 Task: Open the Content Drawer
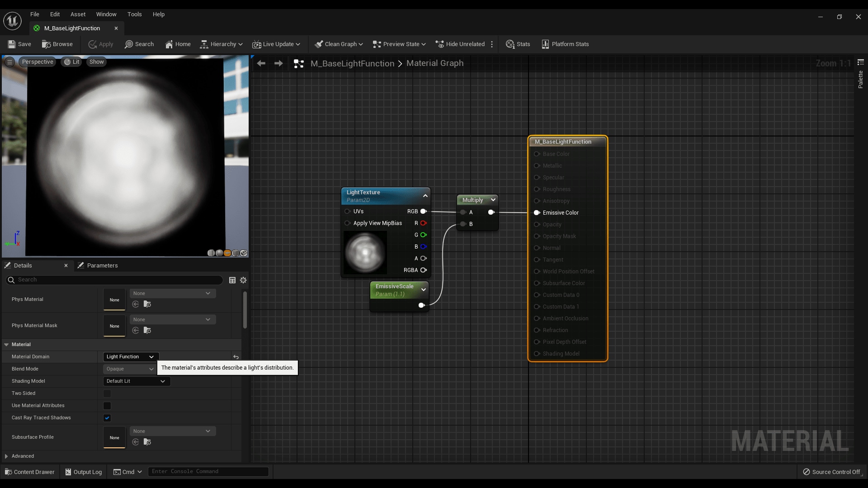[x=30, y=472]
